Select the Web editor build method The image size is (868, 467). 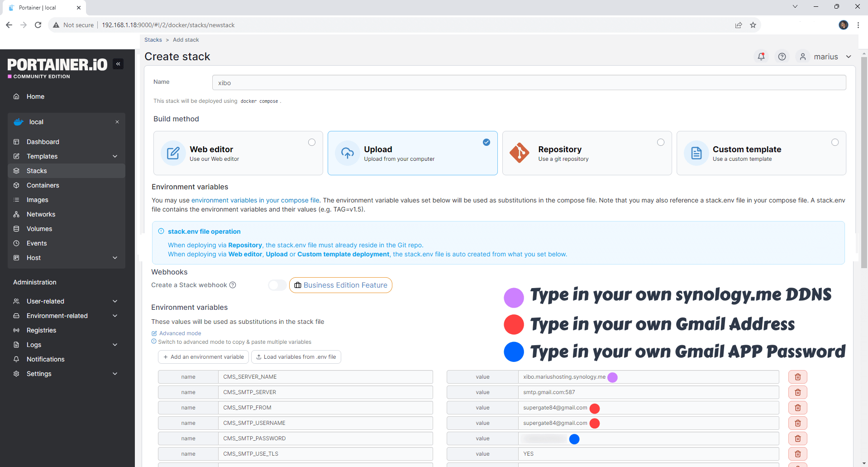pos(238,153)
